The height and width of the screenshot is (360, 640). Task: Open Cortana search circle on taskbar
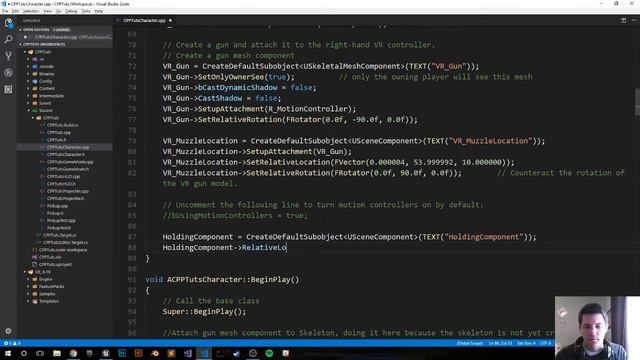tap(24, 353)
